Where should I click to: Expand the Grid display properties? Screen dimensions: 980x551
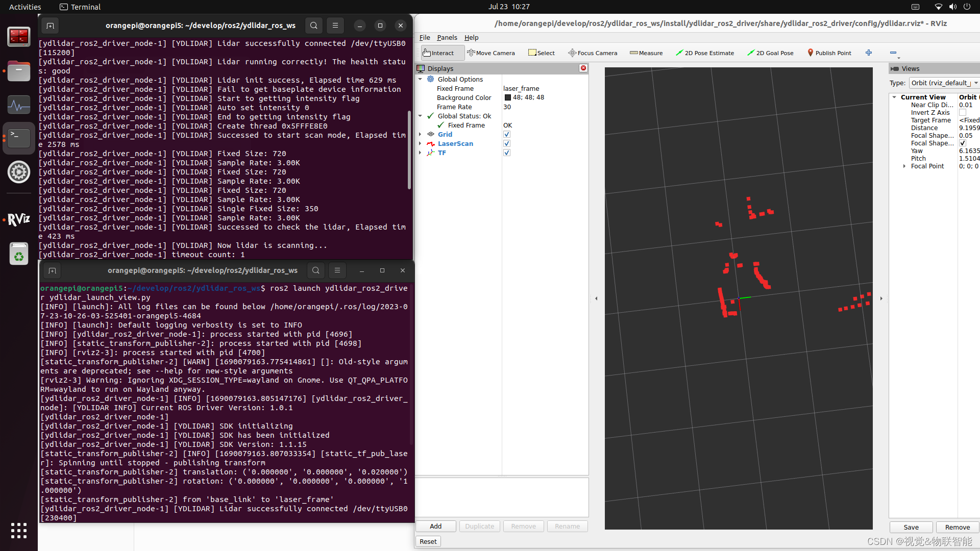tap(421, 134)
